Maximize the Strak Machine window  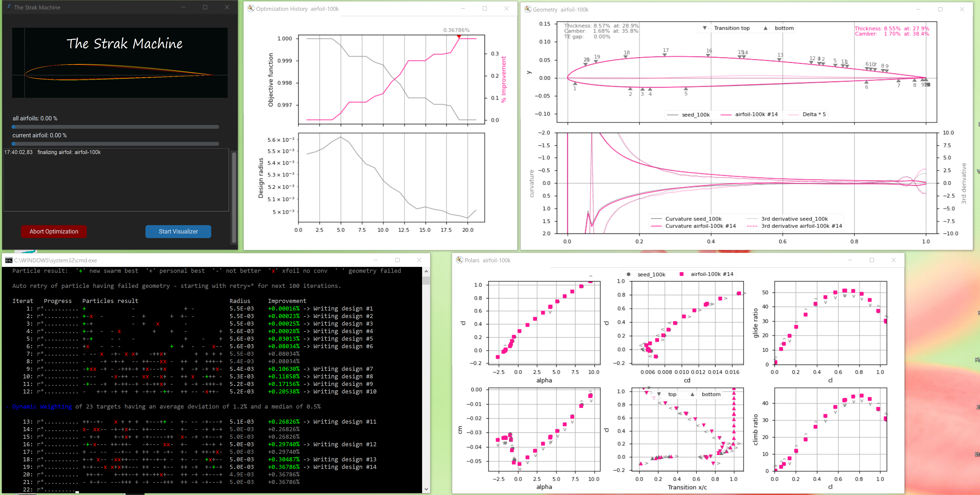click(x=205, y=7)
